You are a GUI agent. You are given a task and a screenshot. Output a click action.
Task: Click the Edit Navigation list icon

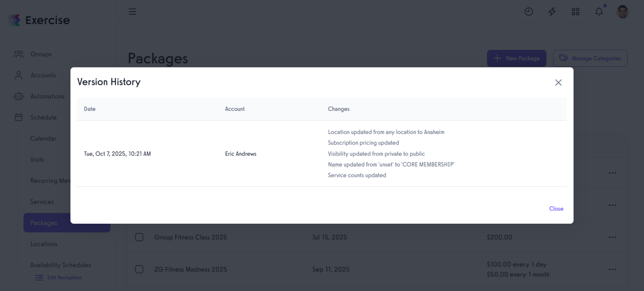tap(39, 277)
